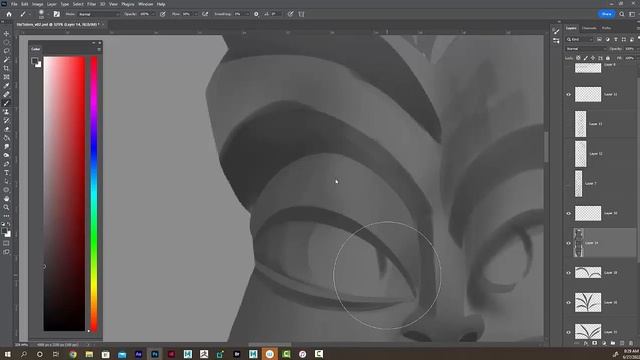Toggle lock transparent pixels

578,58
